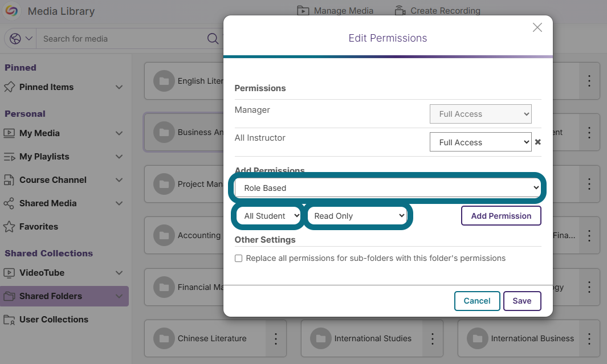The image size is (607, 364).
Task: Click the International Studies folder icon
Action: click(320, 338)
